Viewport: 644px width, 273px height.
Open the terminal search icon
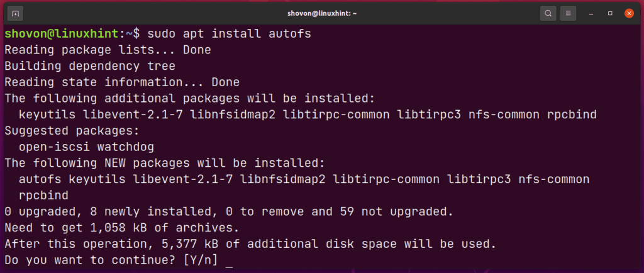point(548,13)
